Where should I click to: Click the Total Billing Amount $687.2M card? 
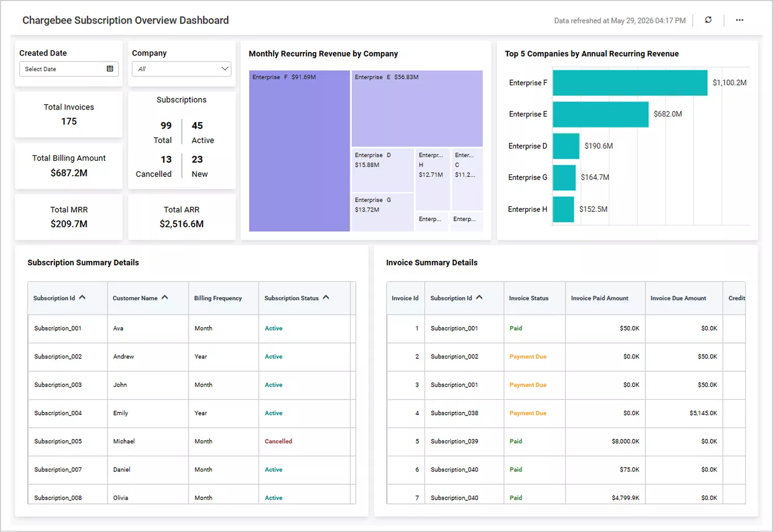69,166
